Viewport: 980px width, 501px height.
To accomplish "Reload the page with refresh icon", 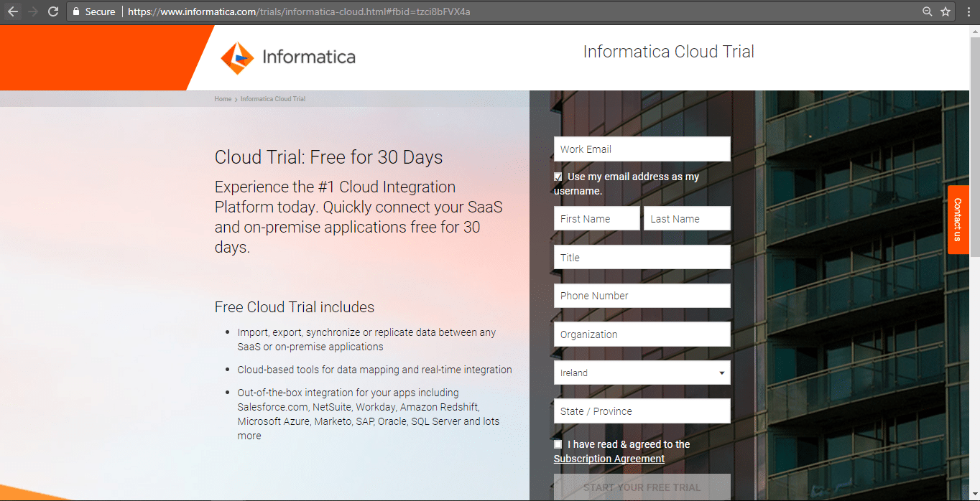I will (52, 11).
